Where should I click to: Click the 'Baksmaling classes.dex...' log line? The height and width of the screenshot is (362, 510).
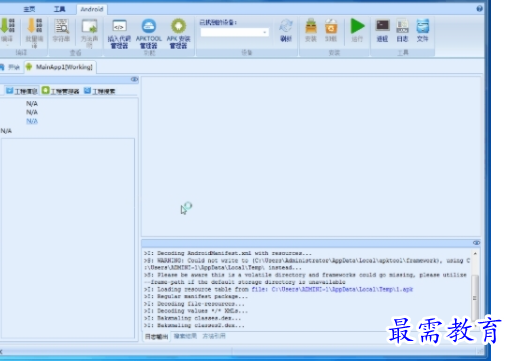click(193, 318)
